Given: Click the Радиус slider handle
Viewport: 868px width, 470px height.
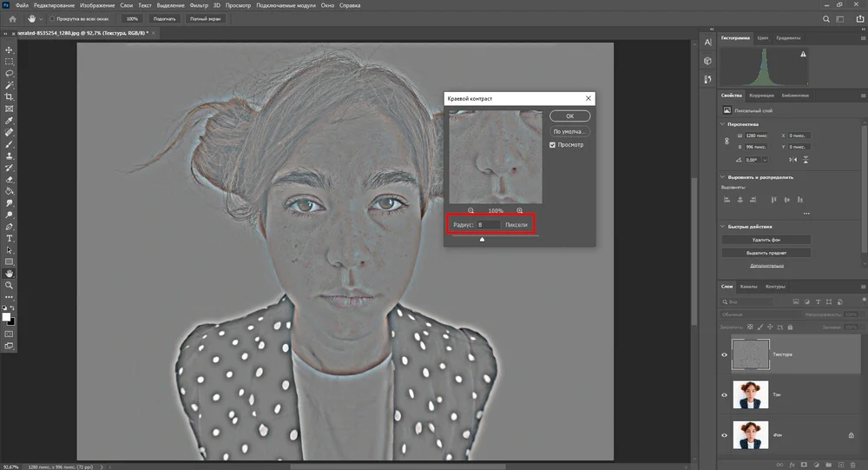Looking at the screenshot, I should [x=482, y=240].
